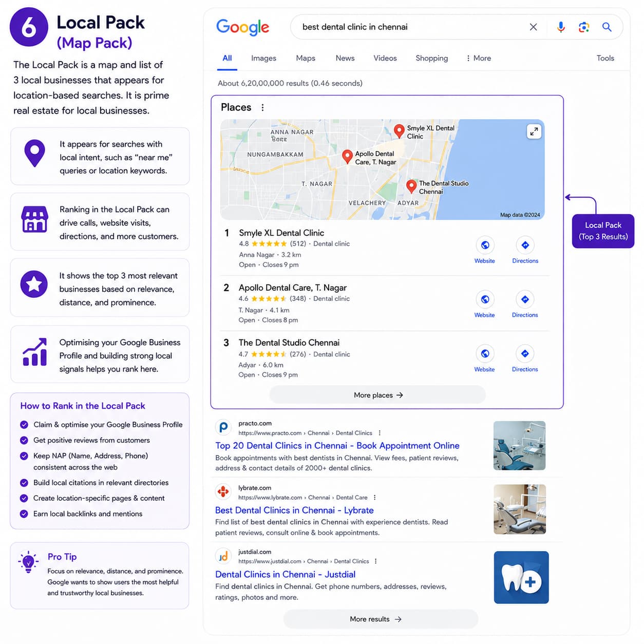The width and height of the screenshot is (644, 644).
Task: Open three-dot menu for practo result
Action: [380, 433]
